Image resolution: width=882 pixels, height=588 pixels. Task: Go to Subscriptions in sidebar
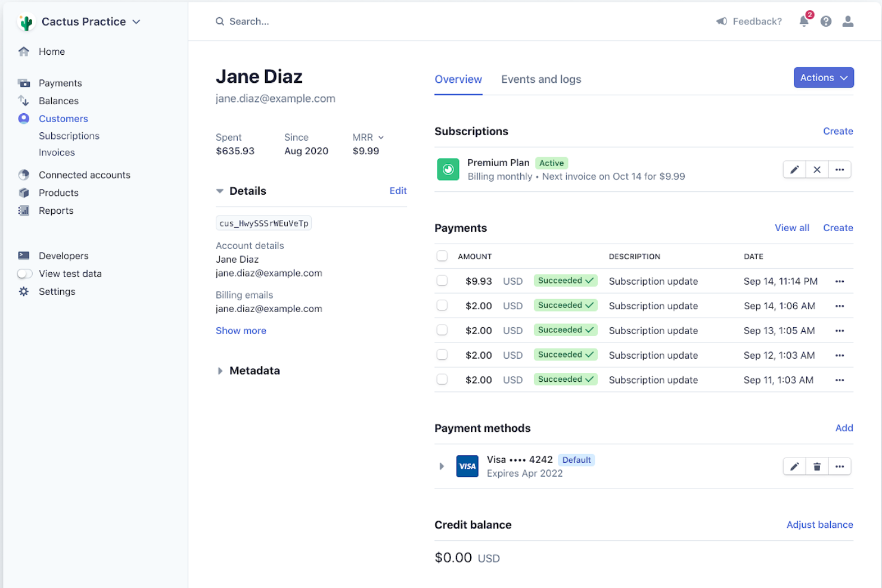(69, 136)
